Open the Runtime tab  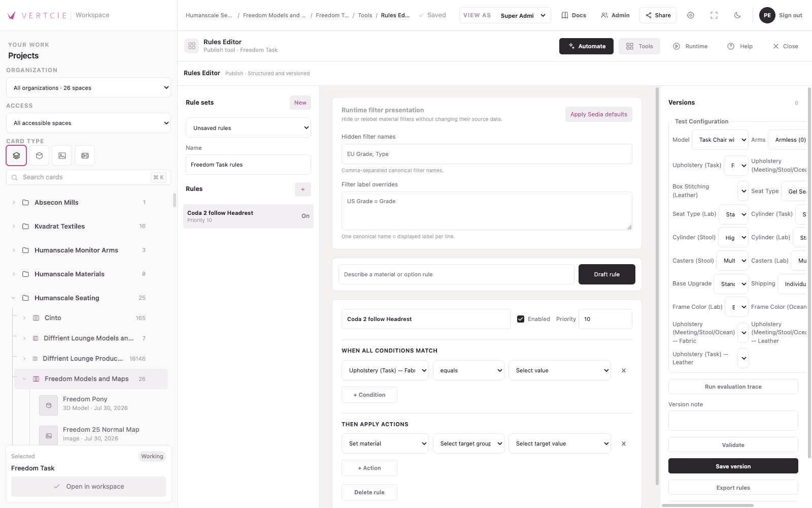click(x=690, y=46)
